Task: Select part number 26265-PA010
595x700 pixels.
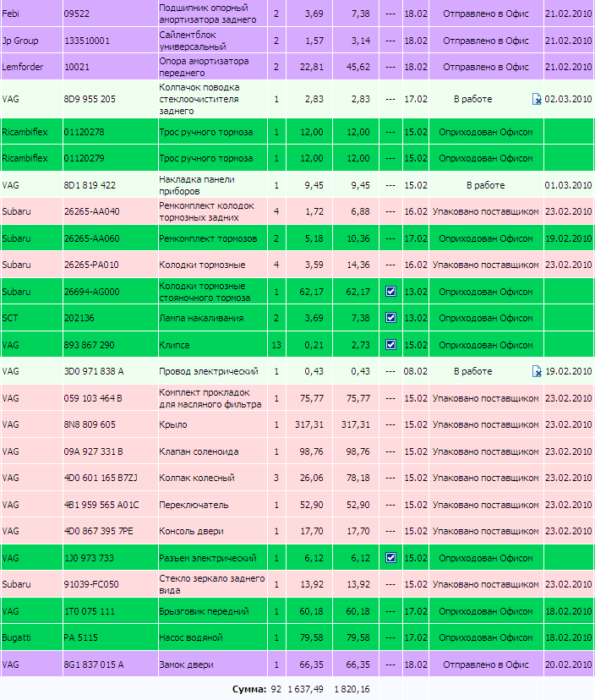Action: [x=91, y=265]
